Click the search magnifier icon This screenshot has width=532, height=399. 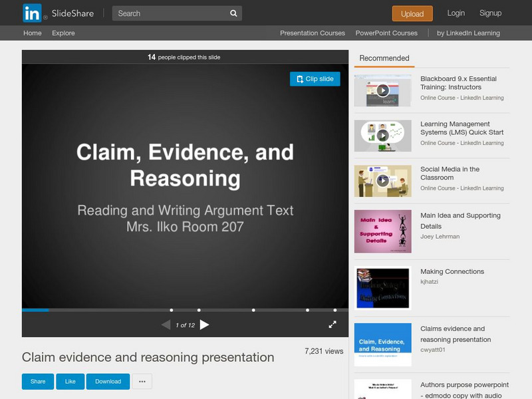pyautogui.click(x=233, y=13)
